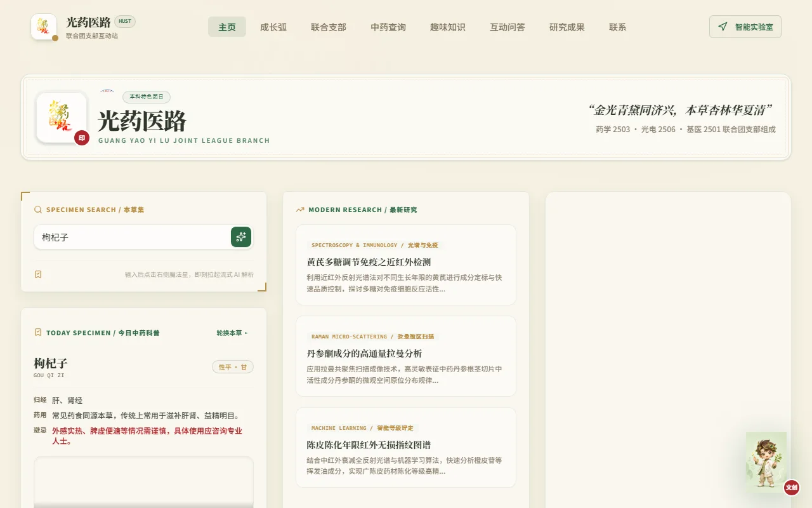Switch to the 联合支部 tab
Screen dimensions: 812x508
click(329, 27)
